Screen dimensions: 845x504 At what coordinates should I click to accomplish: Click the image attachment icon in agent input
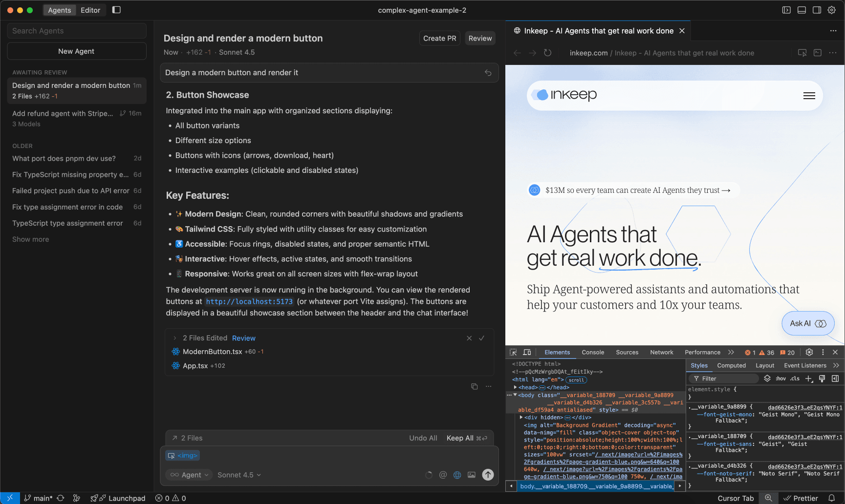471,474
